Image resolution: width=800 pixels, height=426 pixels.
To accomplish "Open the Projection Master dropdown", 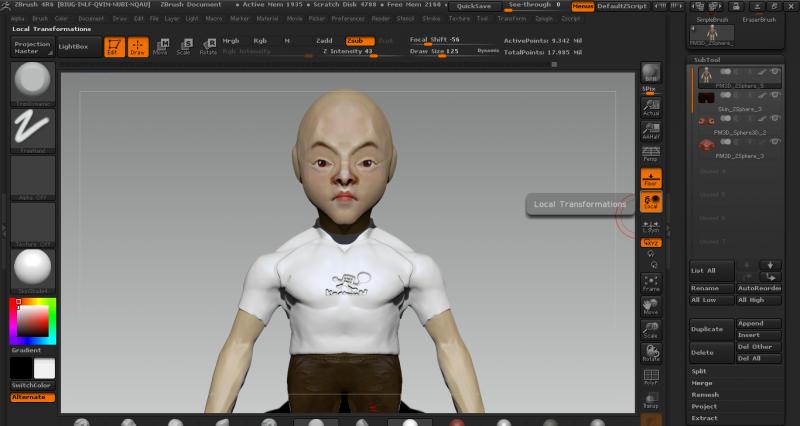I will (x=32, y=47).
